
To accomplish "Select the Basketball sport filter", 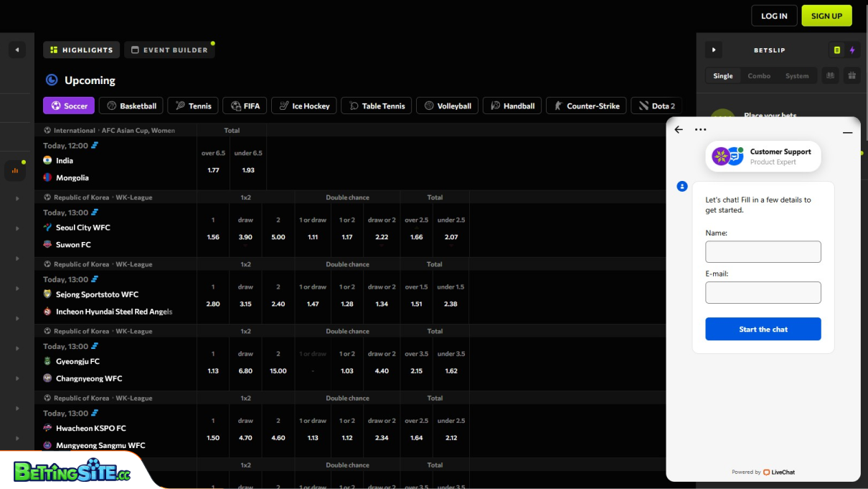I will pos(131,106).
